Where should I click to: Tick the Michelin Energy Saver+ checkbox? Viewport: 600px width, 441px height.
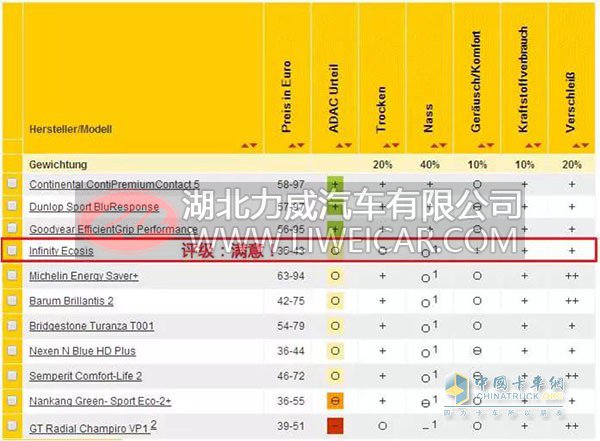[x=12, y=275]
